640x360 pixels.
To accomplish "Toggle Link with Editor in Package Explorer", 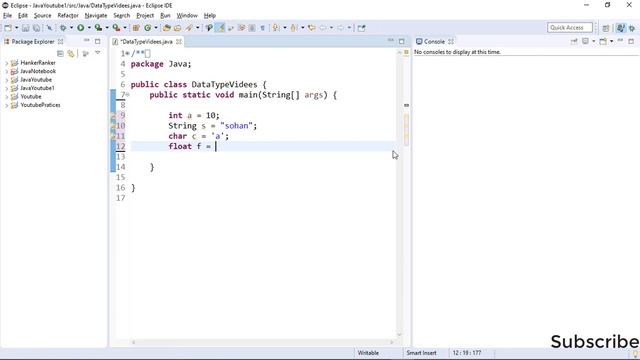I will (x=71, y=53).
